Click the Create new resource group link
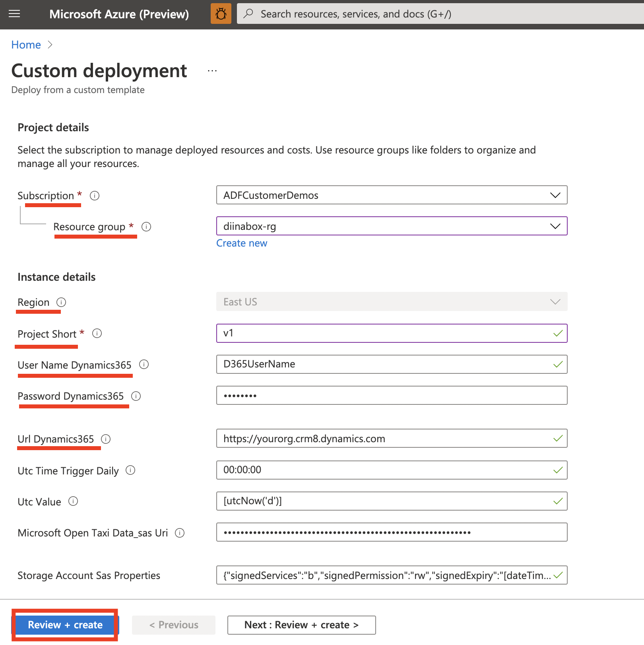644x645 pixels. click(x=242, y=243)
